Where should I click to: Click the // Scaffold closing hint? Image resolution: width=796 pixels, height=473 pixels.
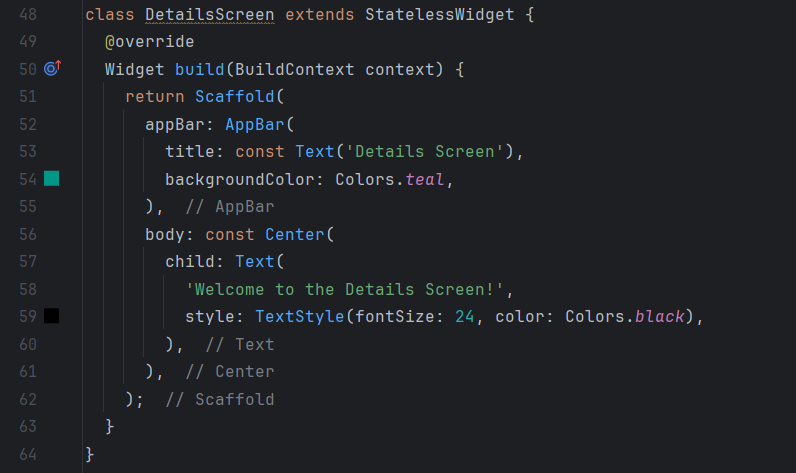220,399
